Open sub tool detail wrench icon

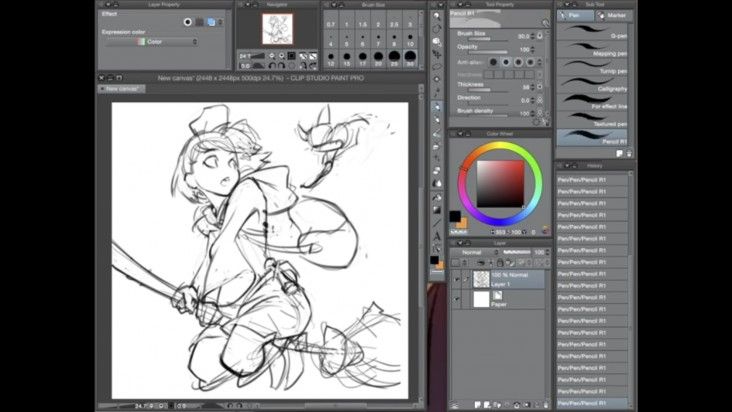[546, 122]
